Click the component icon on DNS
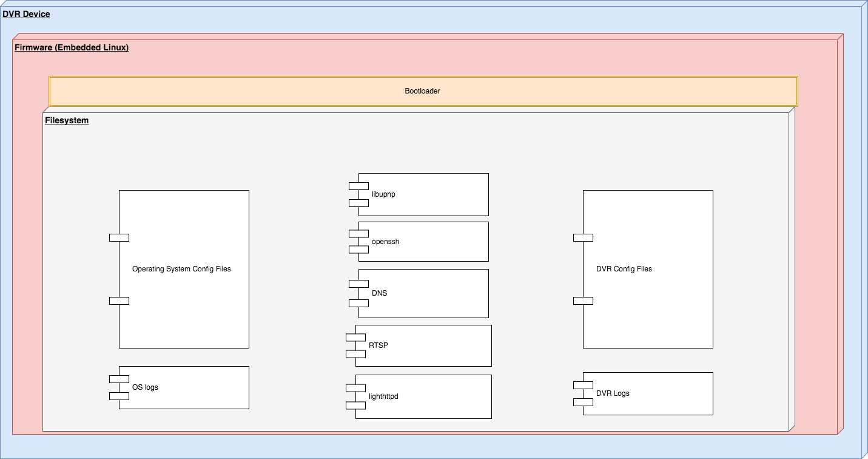 [x=358, y=293]
